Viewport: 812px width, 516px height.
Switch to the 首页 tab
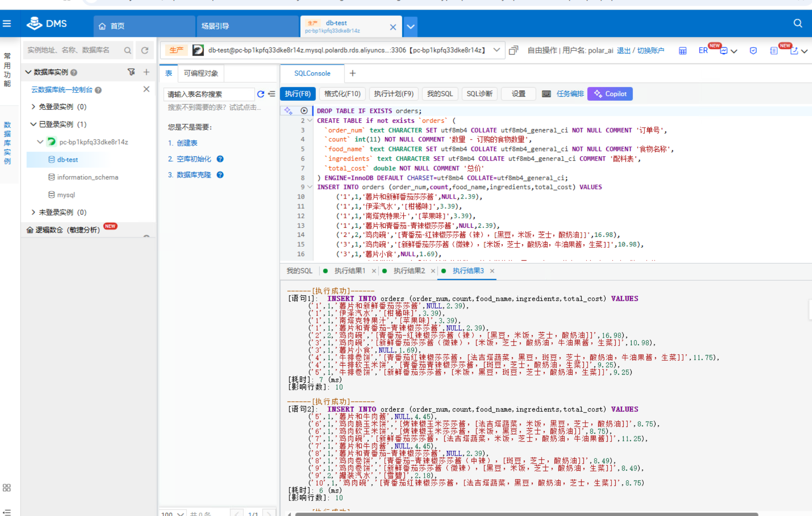click(x=144, y=26)
